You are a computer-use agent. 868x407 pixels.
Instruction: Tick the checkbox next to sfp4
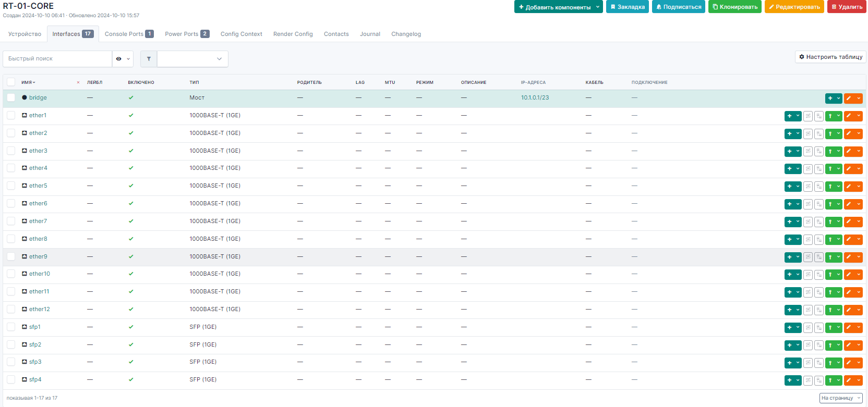coord(11,379)
